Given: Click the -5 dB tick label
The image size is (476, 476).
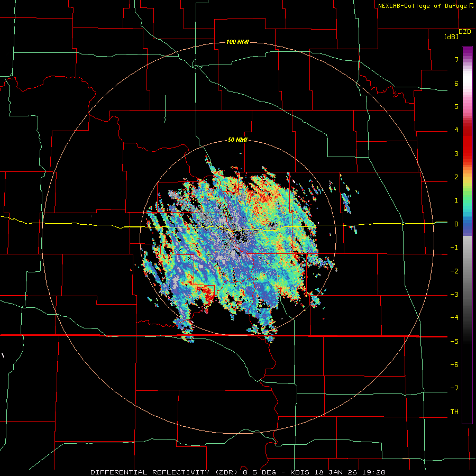Looking at the screenshot, I should click(x=454, y=342).
